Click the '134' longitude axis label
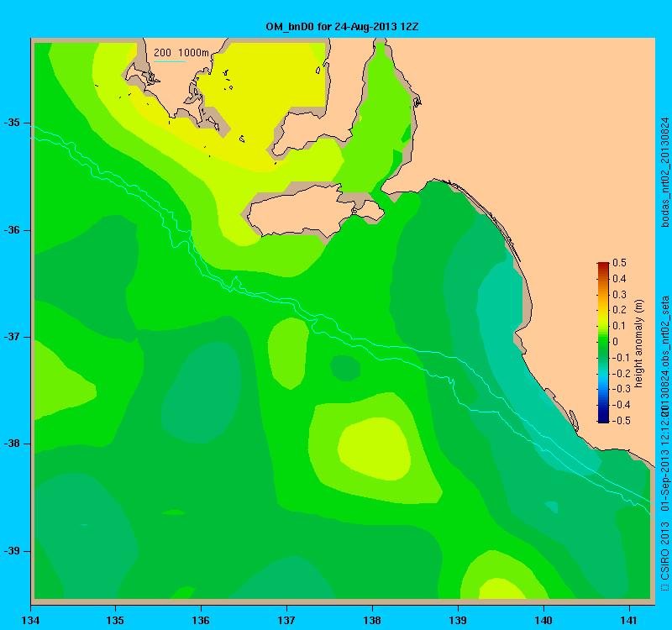The height and width of the screenshot is (630, 672). 31,620
